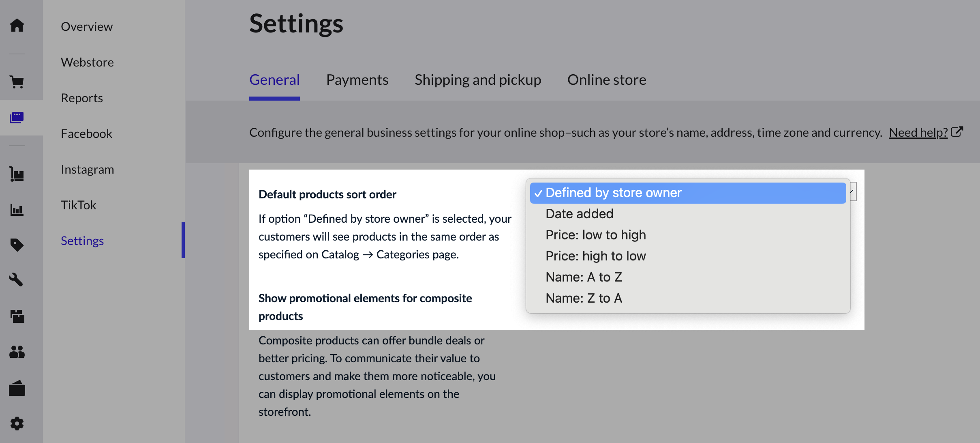Click the Default products sort order label
The height and width of the screenshot is (443, 980).
[x=327, y=194]
